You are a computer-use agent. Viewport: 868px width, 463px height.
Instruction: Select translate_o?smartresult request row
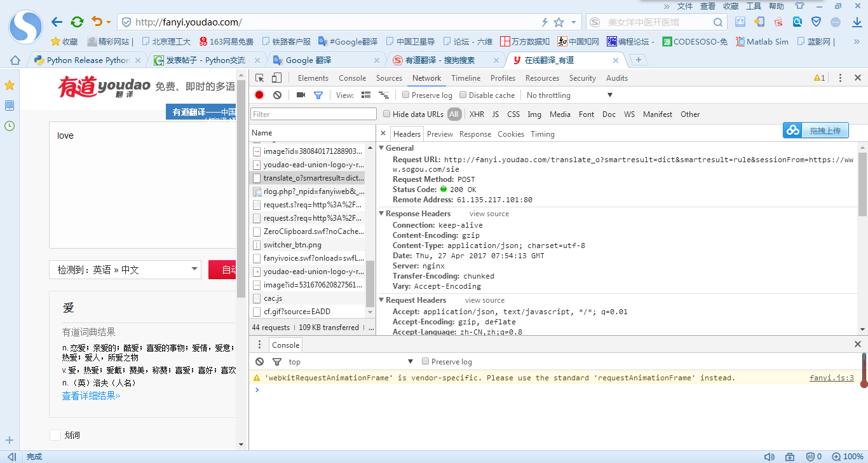pos(308,178)
